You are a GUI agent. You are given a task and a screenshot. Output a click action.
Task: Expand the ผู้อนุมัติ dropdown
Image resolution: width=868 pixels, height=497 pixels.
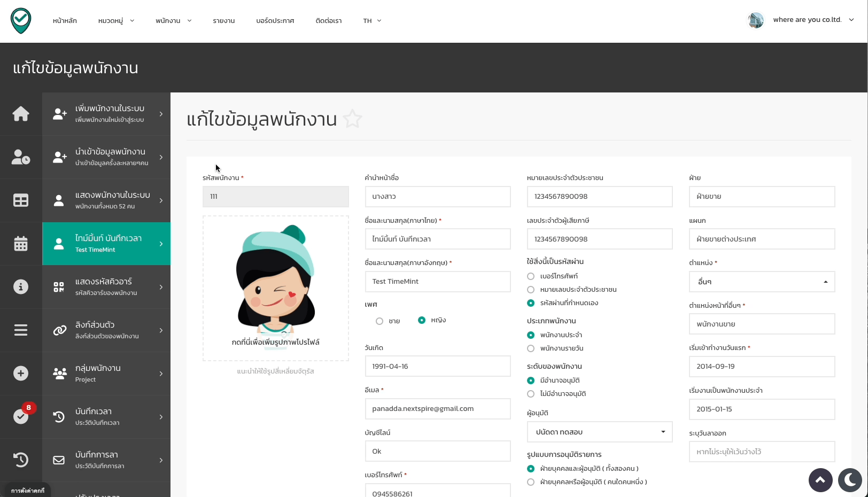(x=599, y=432)
